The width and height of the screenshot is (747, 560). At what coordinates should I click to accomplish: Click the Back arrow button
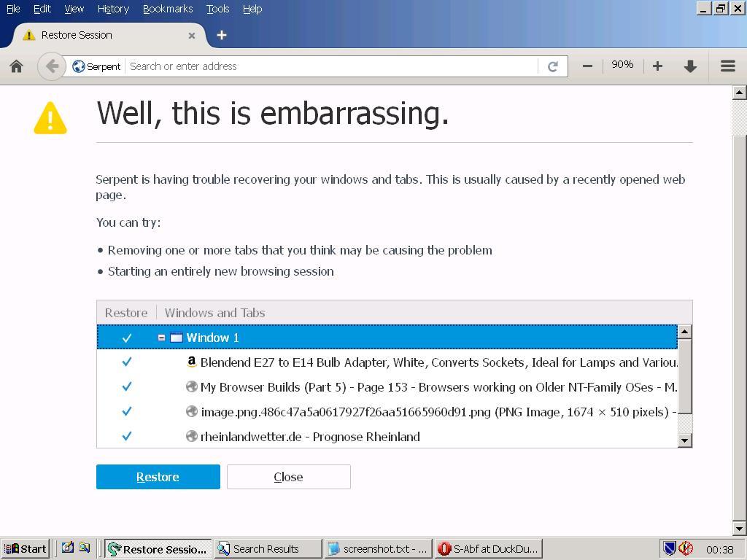pyautogui.click(x=52, y=66)
